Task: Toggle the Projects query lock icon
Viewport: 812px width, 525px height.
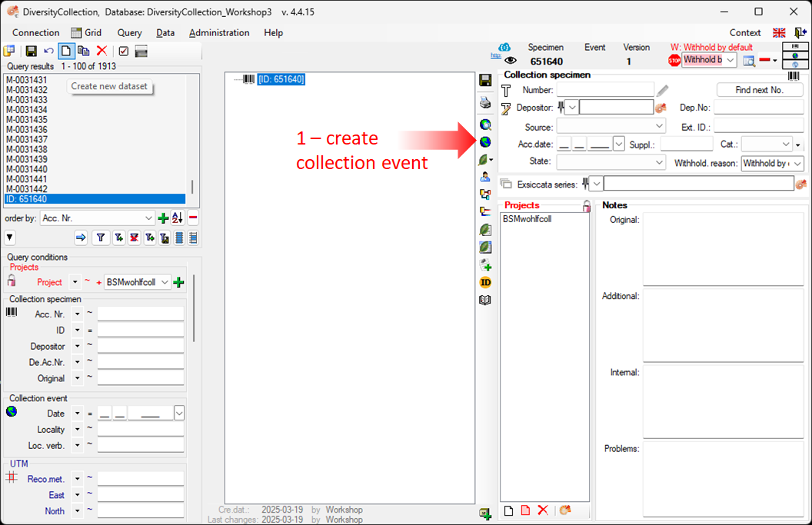Action: pos(12,281)
